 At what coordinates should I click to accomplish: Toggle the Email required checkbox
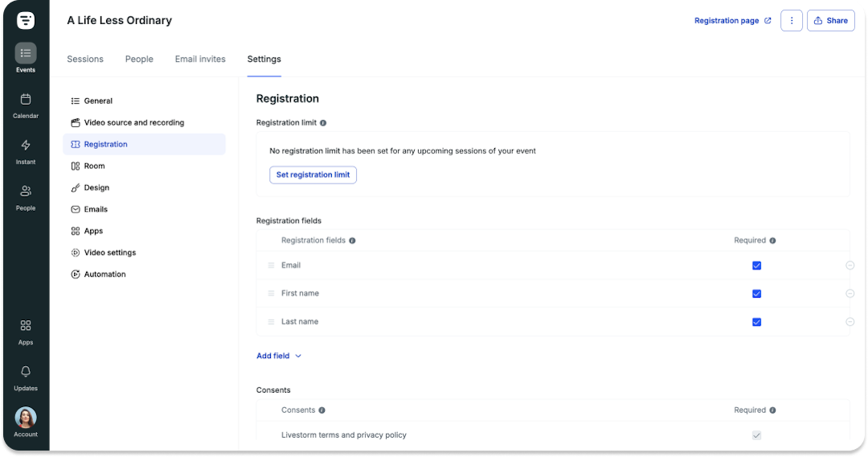[757, 266]
